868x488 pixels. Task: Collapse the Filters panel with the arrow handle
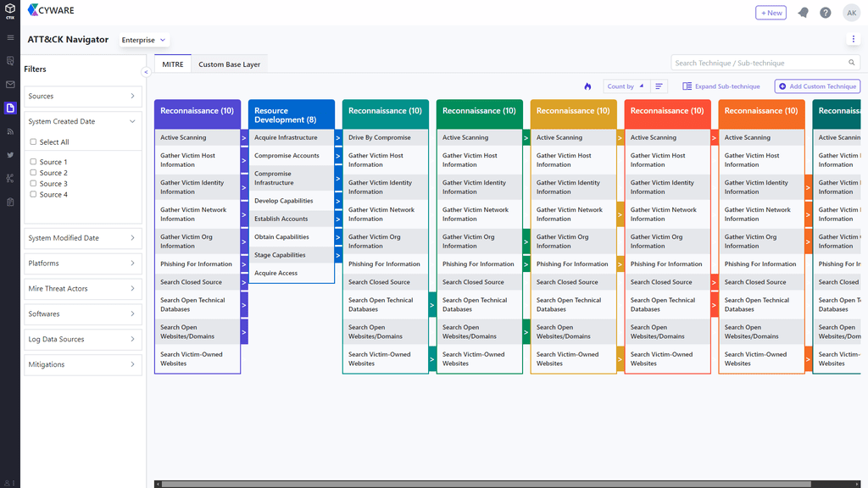point(146,72)
